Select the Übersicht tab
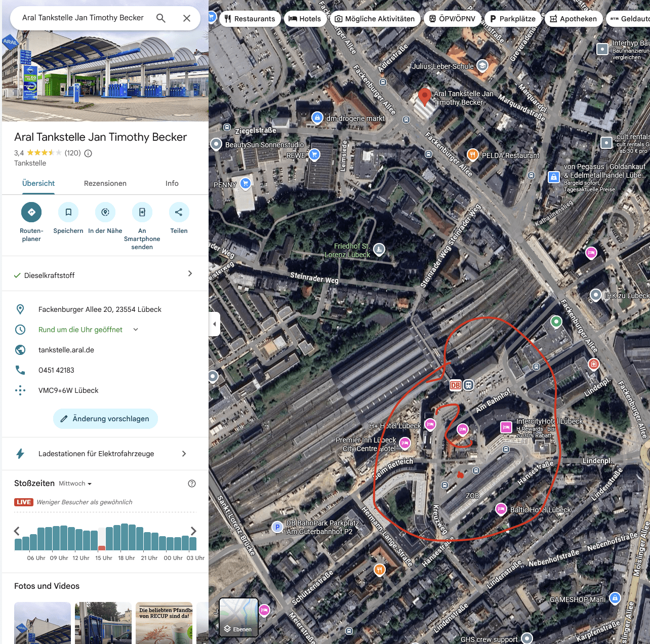The image size is (650, 644). [38, 183]
